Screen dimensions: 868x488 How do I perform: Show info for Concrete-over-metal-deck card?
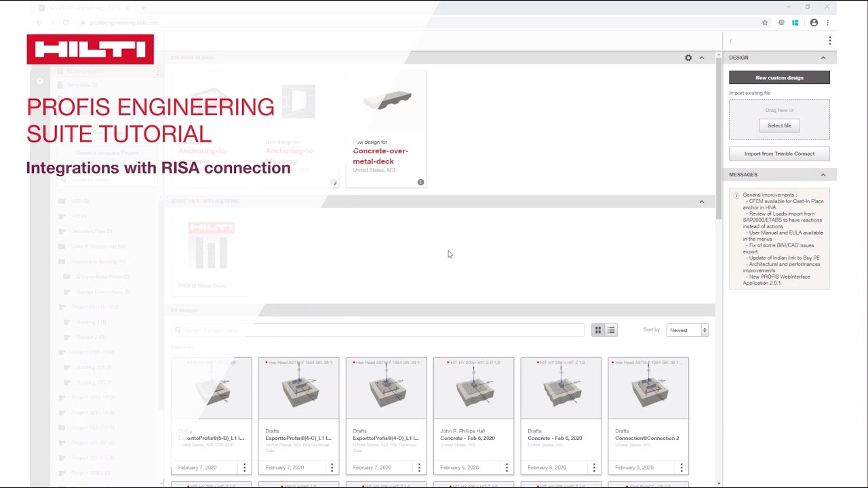click(420, 182)
